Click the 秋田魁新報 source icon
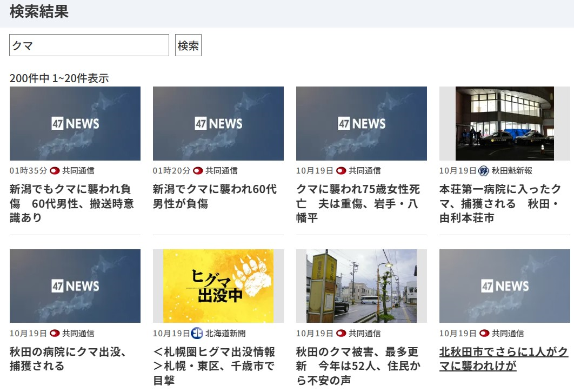The height and width of the screenshot is (392, 574). [484, 171]
